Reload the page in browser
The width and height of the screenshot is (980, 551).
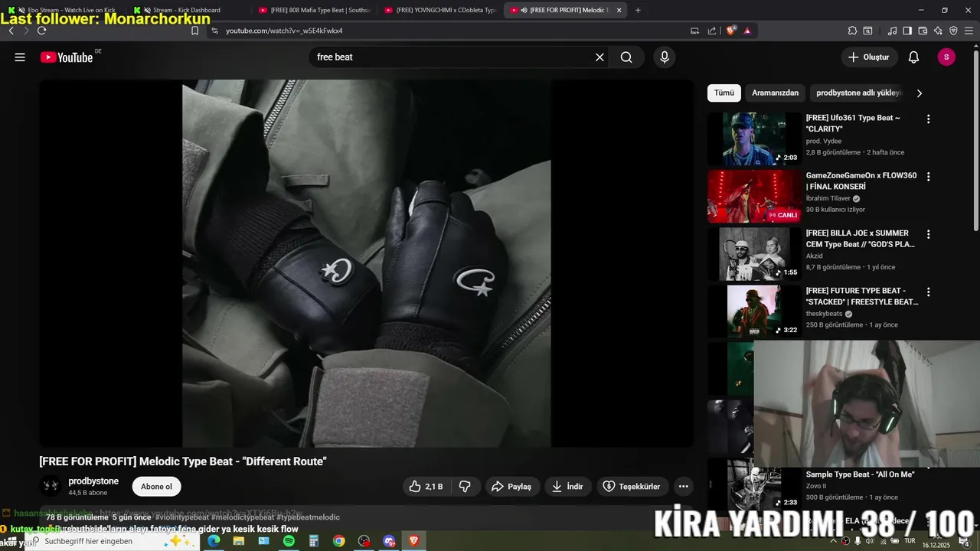tap(41, 31)
